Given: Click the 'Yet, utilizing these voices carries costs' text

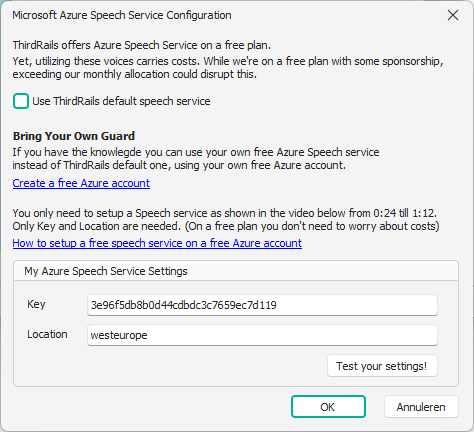Looking at the screenshot, I should (x=228, y=68).
